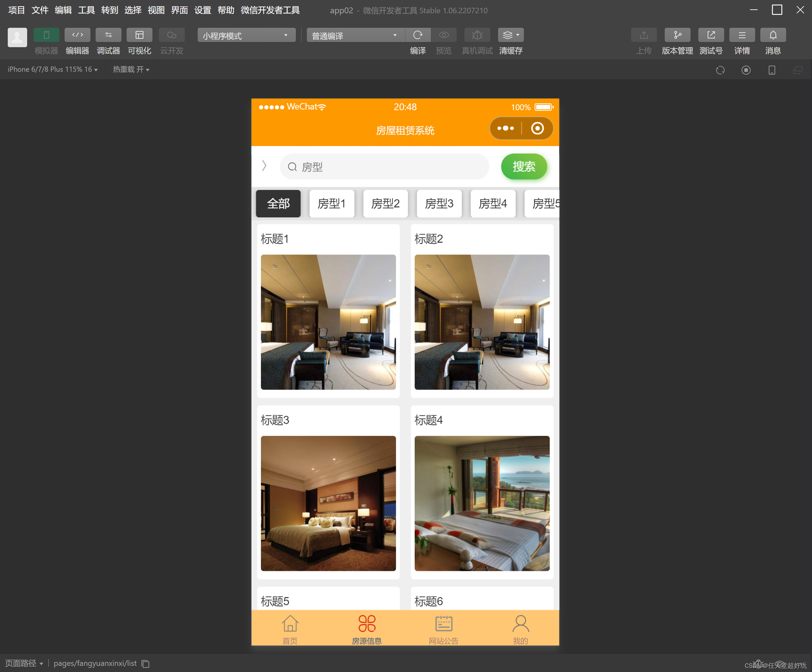The width and height of the screenshot is (812, 672).
Task: Open the 微信开发者工具 menu
Action: [x=270, y=10]
